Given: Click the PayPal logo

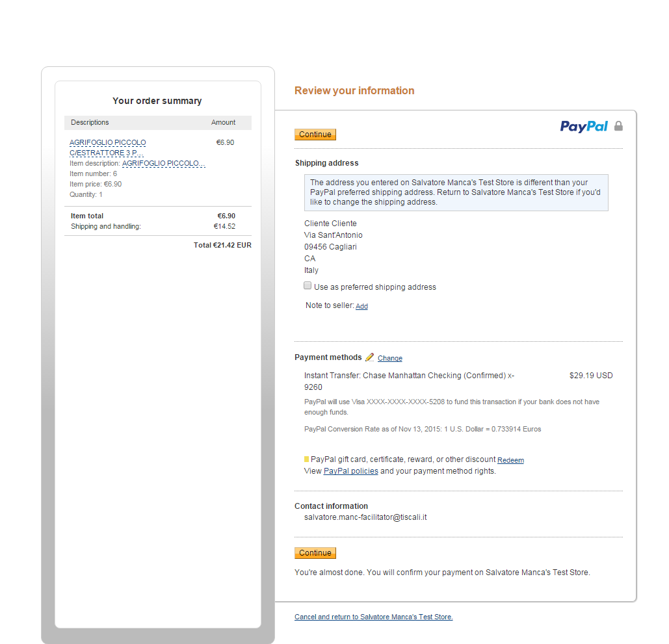Looking at the screenshot, I should tap(583, 126).
